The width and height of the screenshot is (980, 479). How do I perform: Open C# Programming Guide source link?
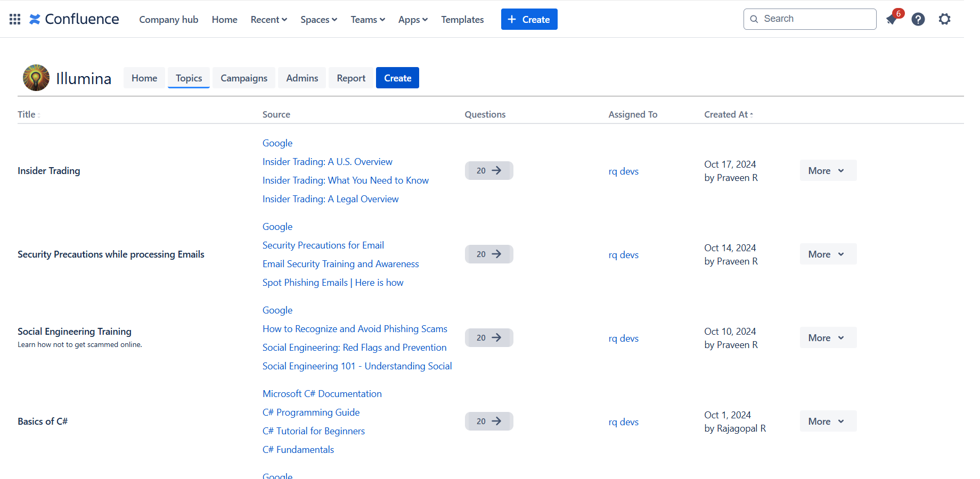click(x=311, y=412)
